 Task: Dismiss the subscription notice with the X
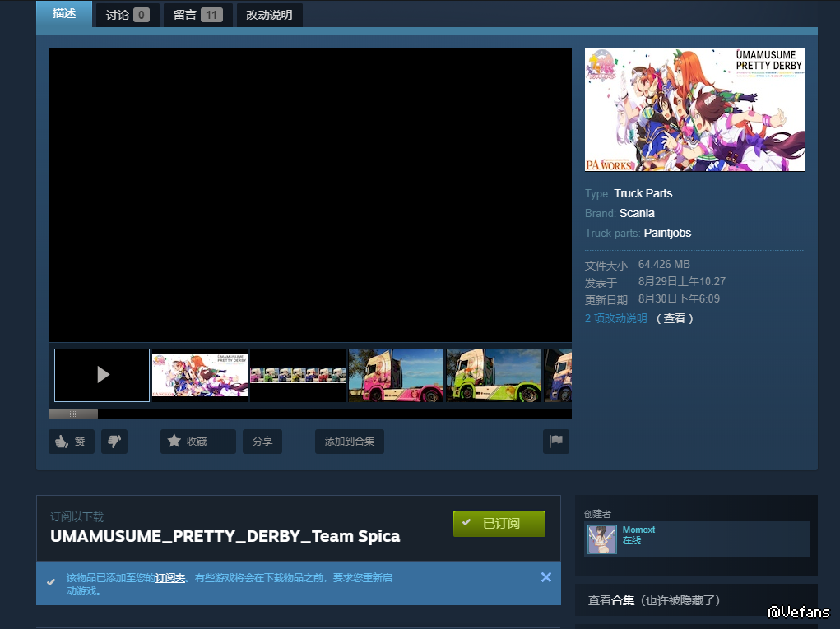[546, 577]
